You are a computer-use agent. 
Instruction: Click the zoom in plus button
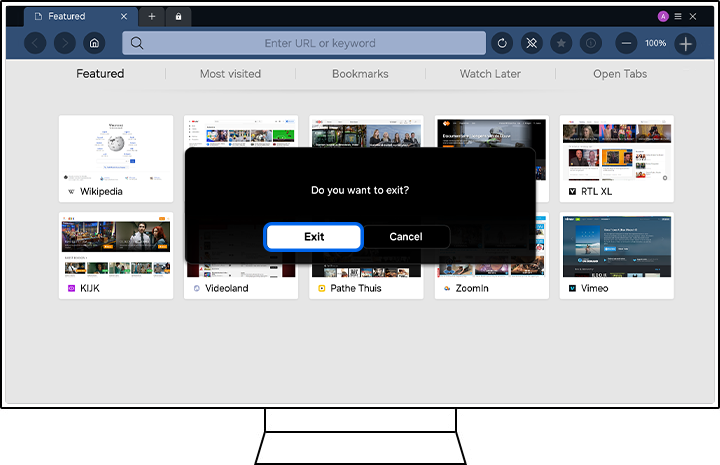(685, 43)
